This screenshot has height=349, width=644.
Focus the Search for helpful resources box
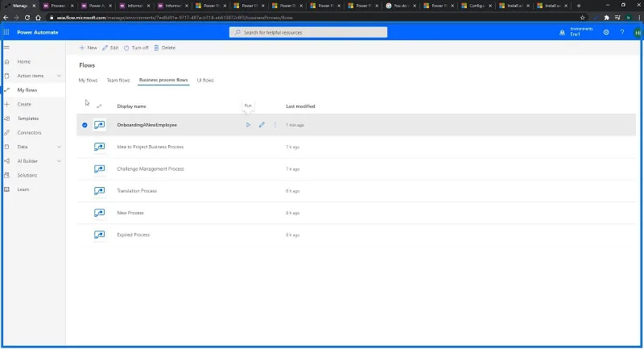pyautogui.click(x=308, y=32)
